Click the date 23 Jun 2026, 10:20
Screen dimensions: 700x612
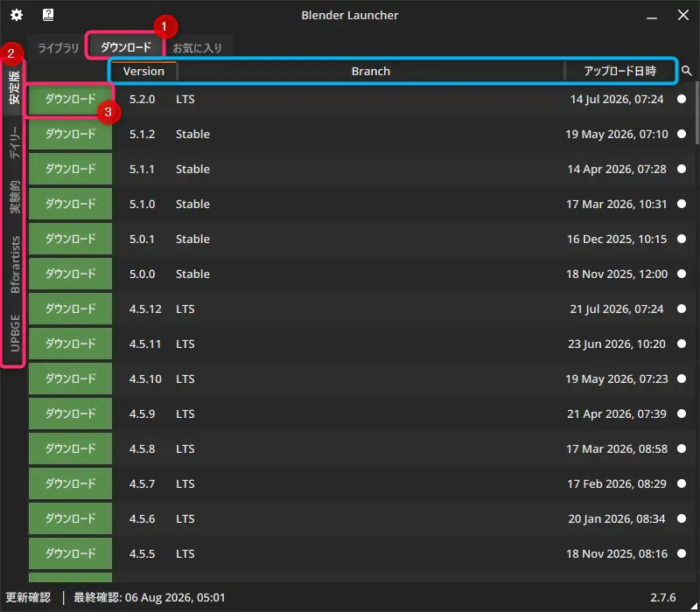617,344
